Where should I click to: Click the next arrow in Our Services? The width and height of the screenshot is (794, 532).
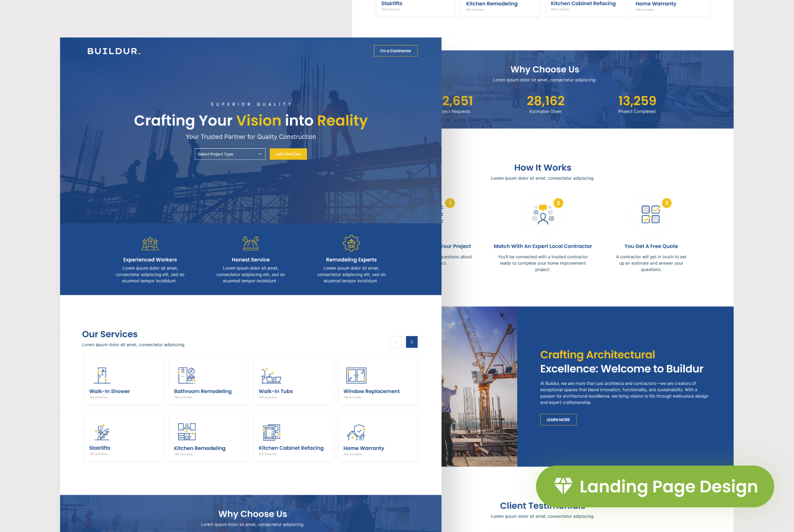(x=412, y=342)
